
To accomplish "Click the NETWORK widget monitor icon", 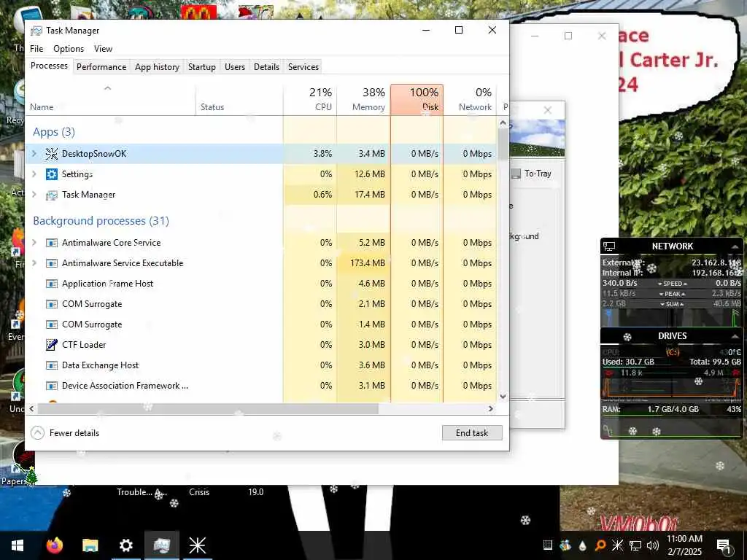I will click(x=609, y=246).
